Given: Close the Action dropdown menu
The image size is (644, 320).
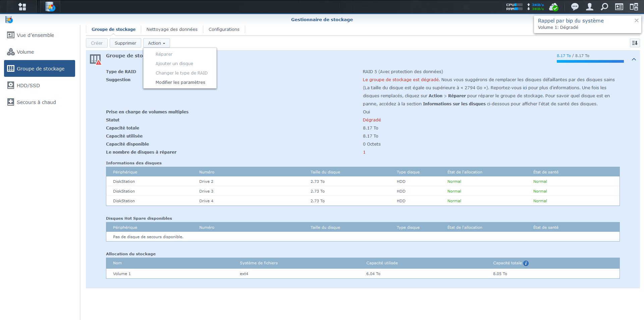Looking at the screenshot, I should (x=156, y=43).
